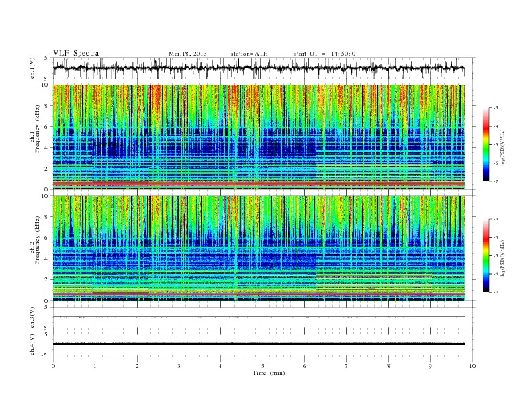Screen dimensions: 532x411
Task: Click the ch.1 spectrogram plot
Action: pyautogui.click(x=259, y=137)
